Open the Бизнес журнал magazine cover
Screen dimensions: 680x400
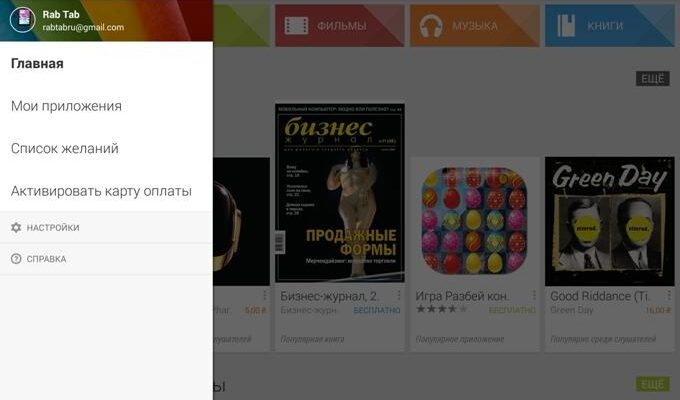click(x=340, y=193)
